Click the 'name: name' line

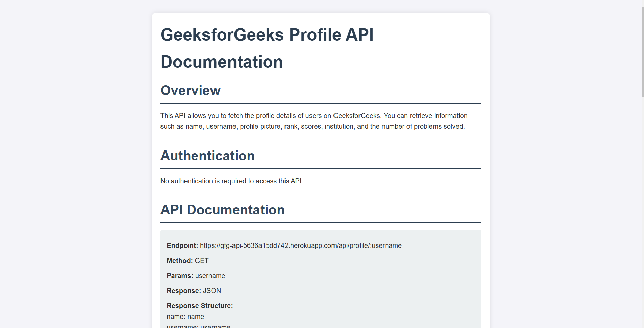pyautogui.click(x=185, y=317)
